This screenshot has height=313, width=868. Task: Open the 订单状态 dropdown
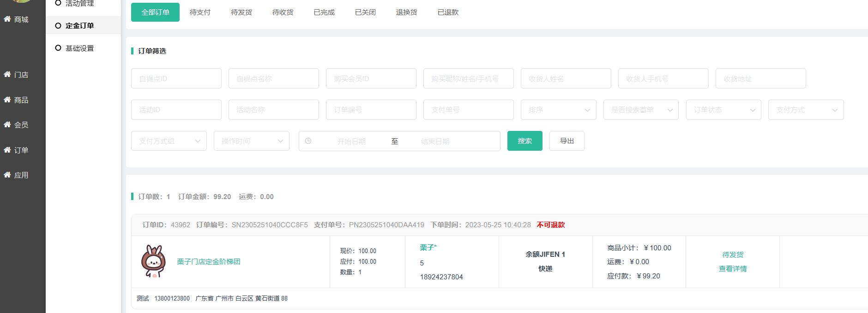723,110
